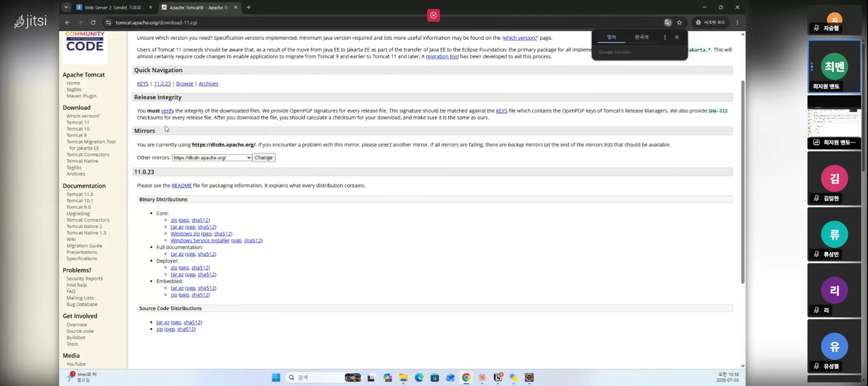Screen dimensions: 868x386
Task: Open the Other mirrors dropdown
Action: (212, 158)
